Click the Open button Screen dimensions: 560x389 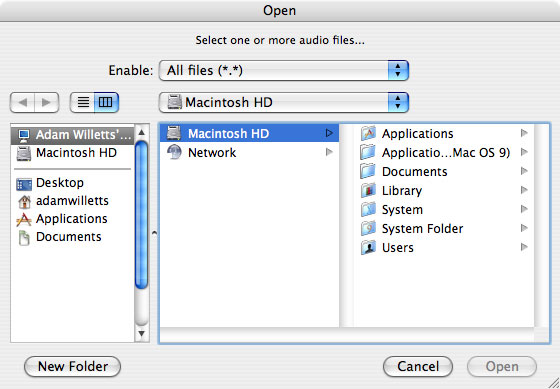click(x=502, y=366)
